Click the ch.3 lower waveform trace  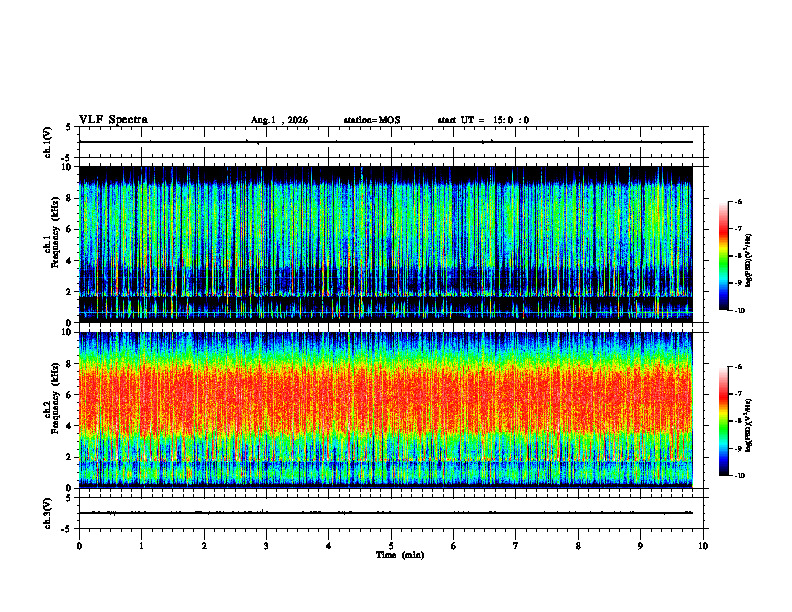[385, 513]
